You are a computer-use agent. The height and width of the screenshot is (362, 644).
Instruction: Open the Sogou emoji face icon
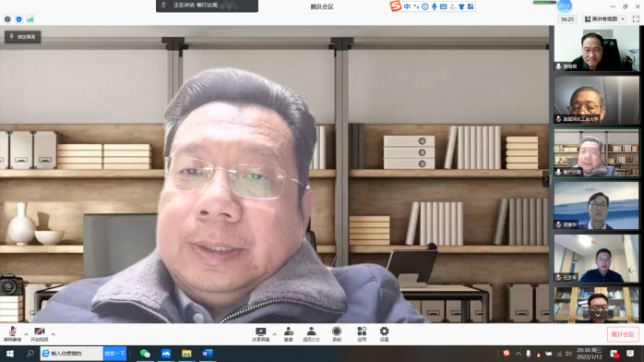click(425, 6)
